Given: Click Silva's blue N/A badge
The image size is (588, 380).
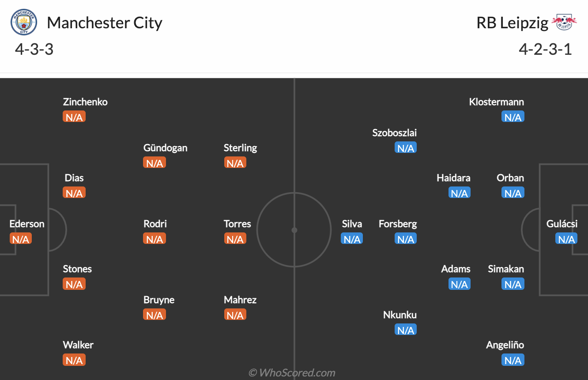Looking at the screenshot, I should point(352,239).
